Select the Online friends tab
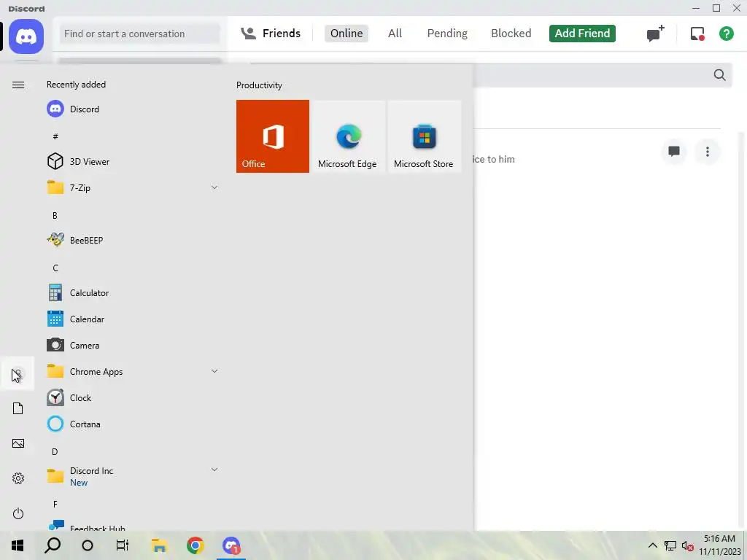 point(347,34)
